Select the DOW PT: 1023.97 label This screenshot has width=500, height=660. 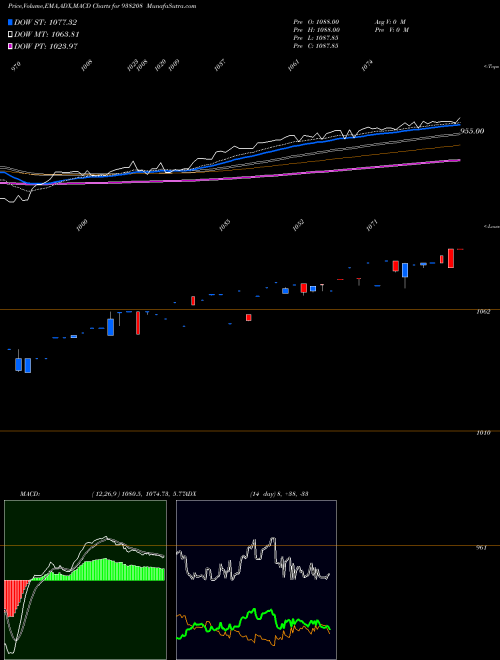point(46,46)
